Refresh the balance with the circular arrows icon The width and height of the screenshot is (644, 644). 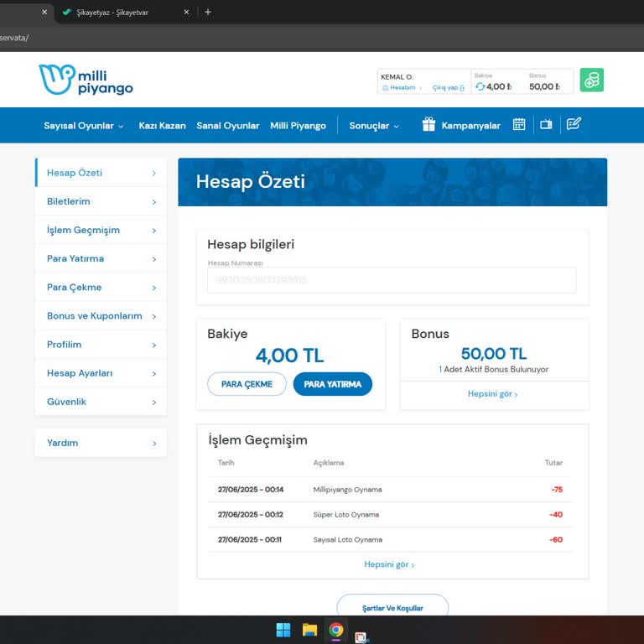[480, 86]
